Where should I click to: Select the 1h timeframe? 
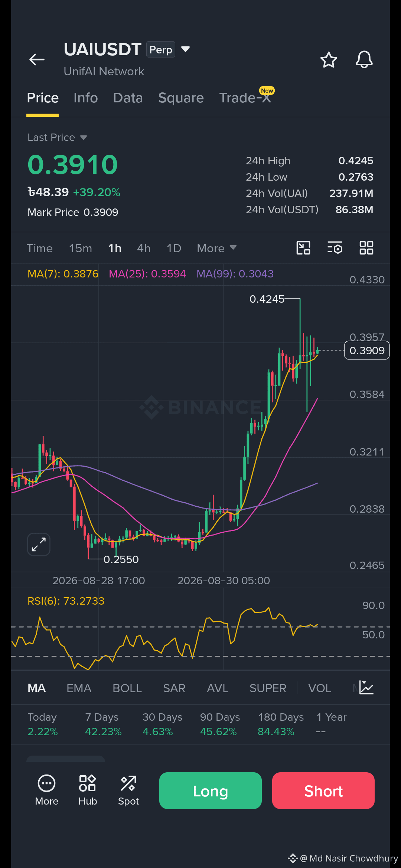coord(115,248)
